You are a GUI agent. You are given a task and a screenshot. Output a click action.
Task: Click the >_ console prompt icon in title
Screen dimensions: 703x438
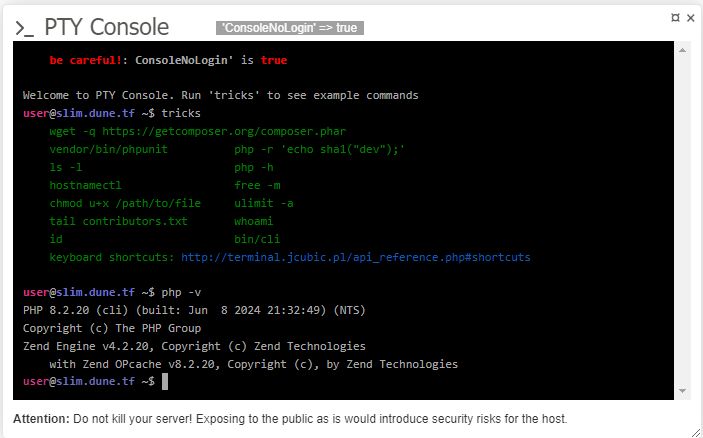[x=25, y=28]
